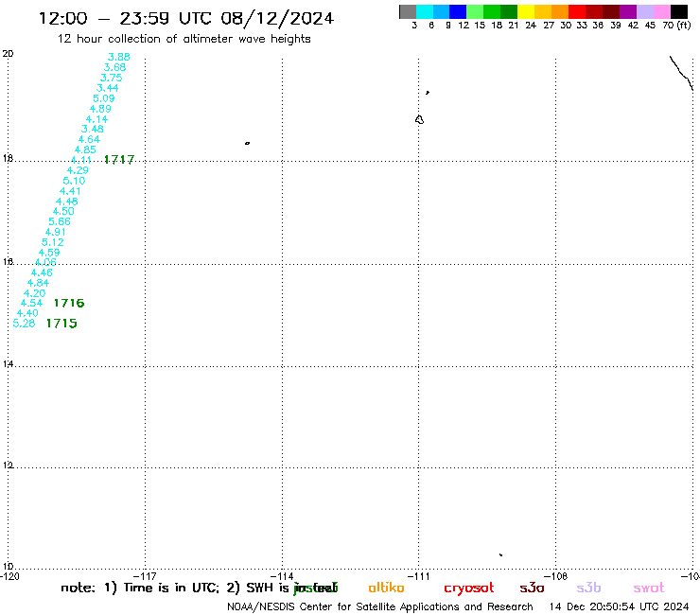Click the gray swatch in the color scale
This screenshot has height=615, width=700.
click(x=408, y=11)
